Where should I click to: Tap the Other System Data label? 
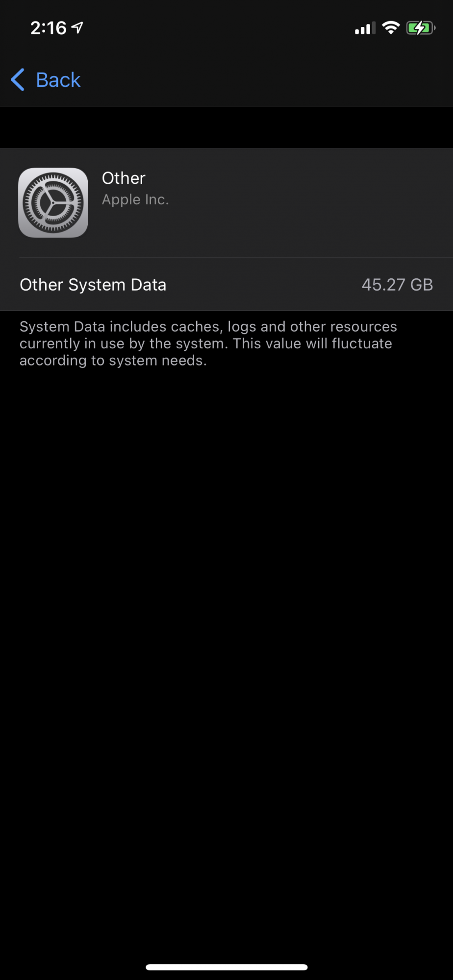click(93, 285)
